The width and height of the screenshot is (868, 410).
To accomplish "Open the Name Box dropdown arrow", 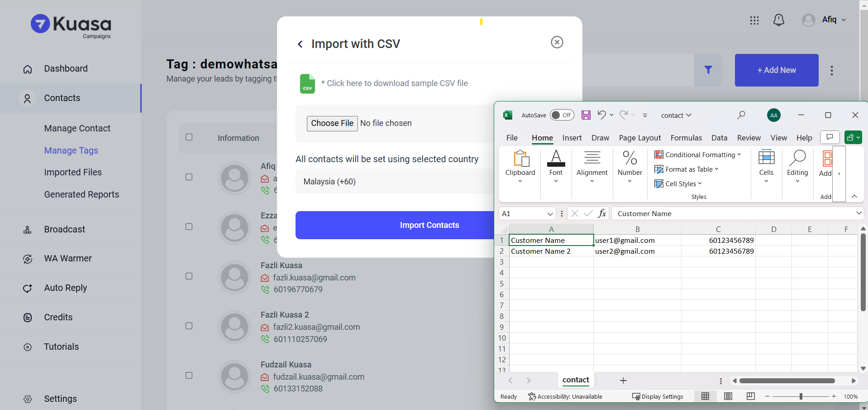I will (550, 214).
